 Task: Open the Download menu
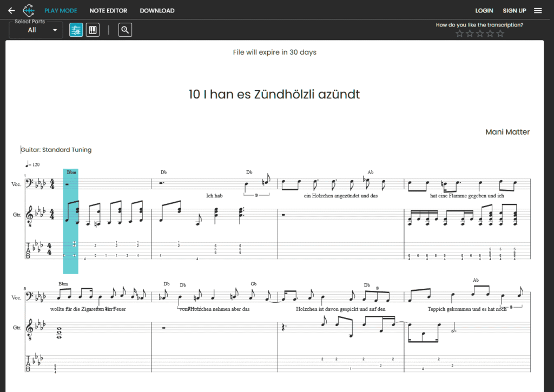click(157, 10)
